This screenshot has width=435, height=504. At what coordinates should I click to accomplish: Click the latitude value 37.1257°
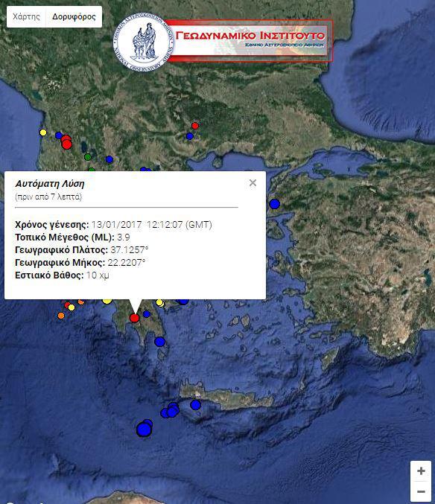tap(130, 249)
